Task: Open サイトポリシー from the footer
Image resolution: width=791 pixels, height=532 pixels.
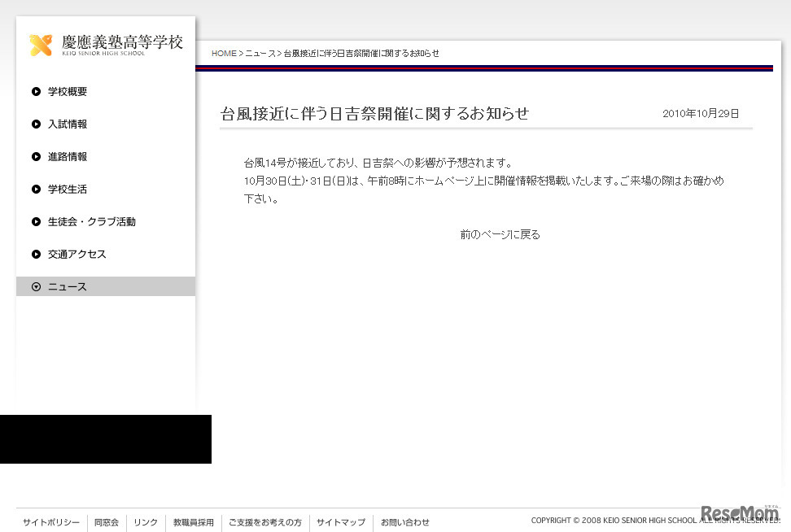Action: click(x=50, y=522)
